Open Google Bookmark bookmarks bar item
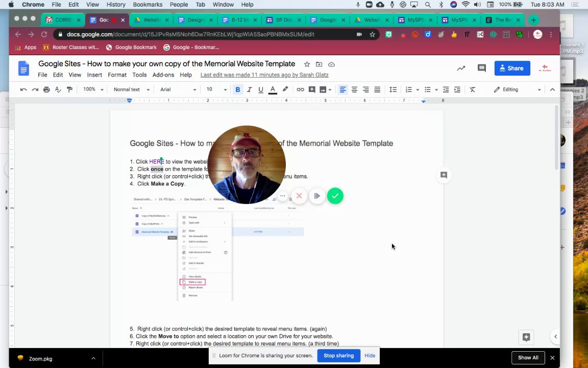588x368 pixels. point(131,48)
